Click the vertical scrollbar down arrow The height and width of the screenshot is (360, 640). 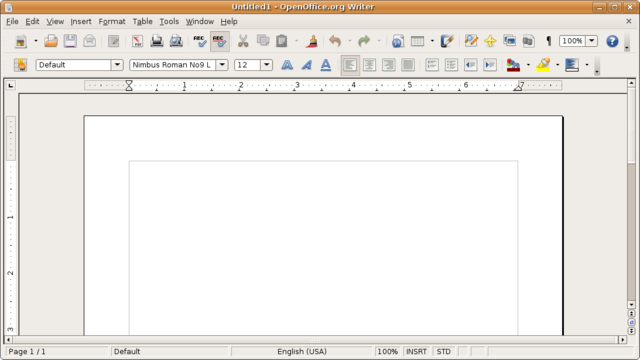pyautogui.click(x=631, y=304)
